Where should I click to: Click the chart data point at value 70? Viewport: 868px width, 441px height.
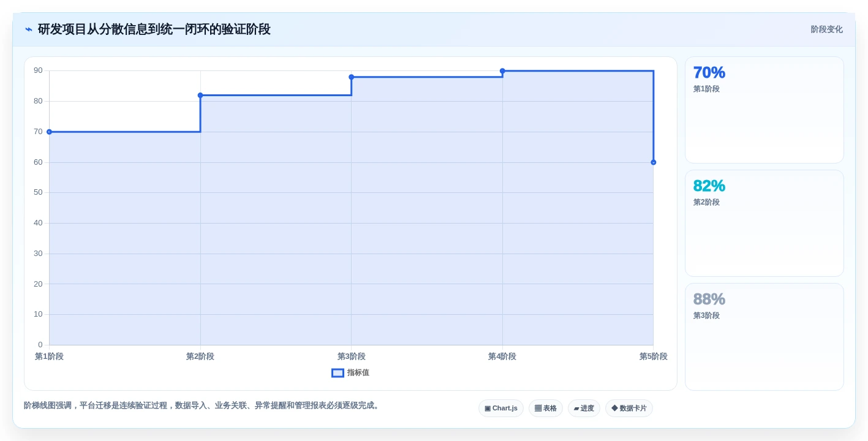(x=49, y=132)
